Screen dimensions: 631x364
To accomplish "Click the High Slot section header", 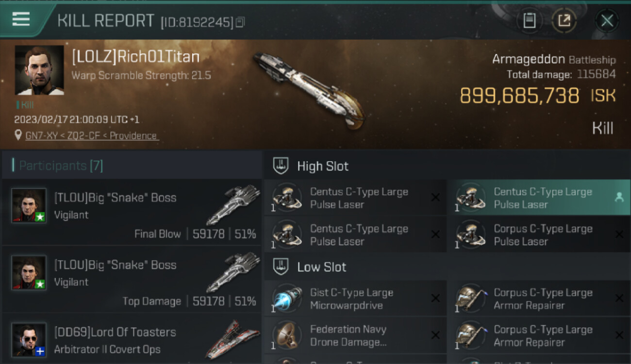I will [323, 166].
